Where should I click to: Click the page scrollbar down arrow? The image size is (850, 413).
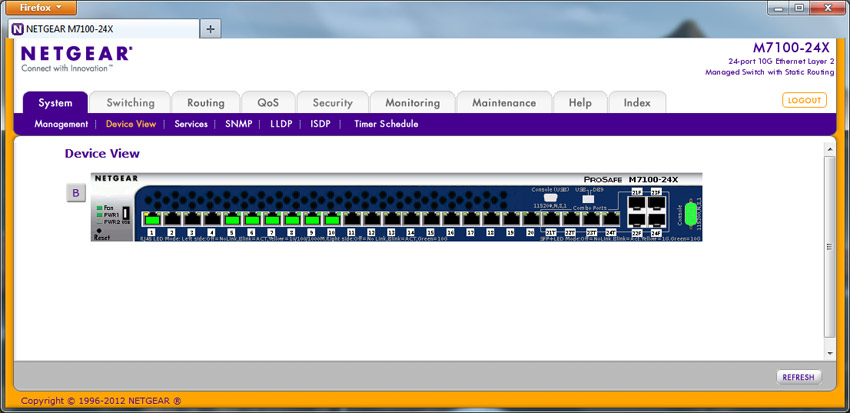pos(830,353)
